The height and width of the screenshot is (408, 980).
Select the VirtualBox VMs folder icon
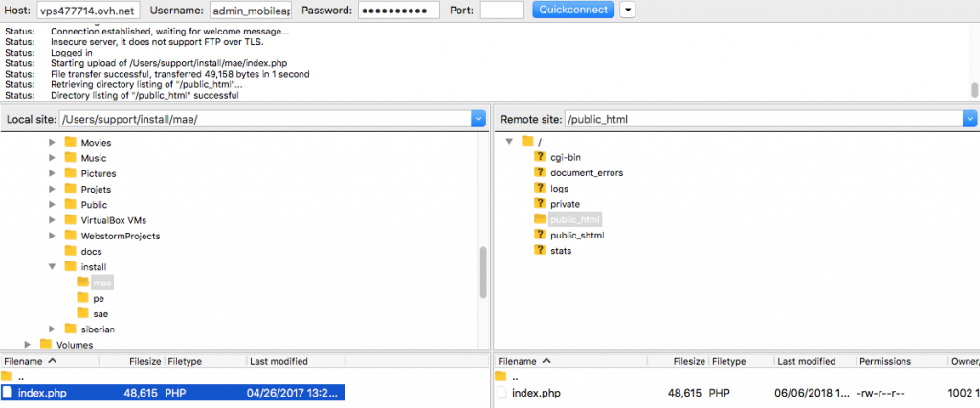[x=70, y=219]
